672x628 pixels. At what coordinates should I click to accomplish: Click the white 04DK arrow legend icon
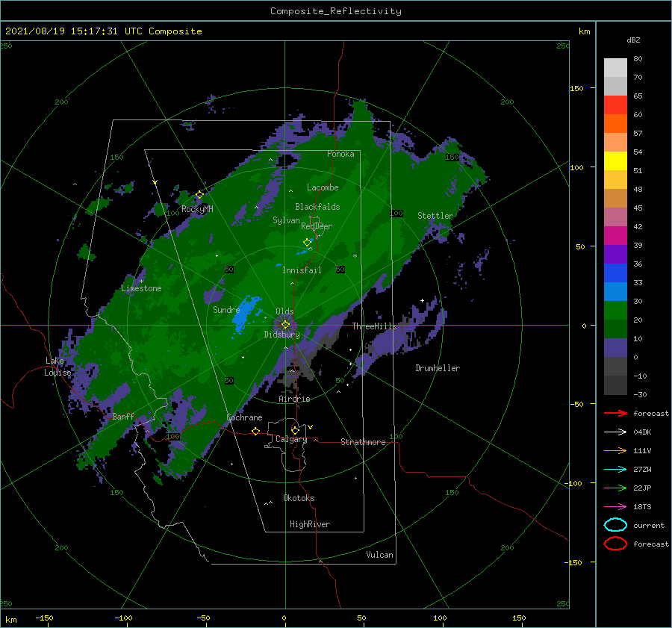[615, 432]
